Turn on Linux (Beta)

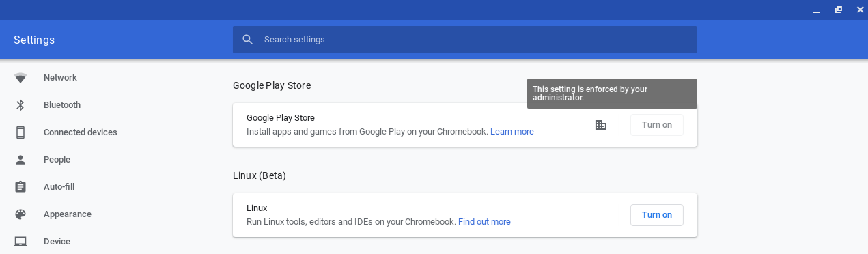[x=657, y=215]
